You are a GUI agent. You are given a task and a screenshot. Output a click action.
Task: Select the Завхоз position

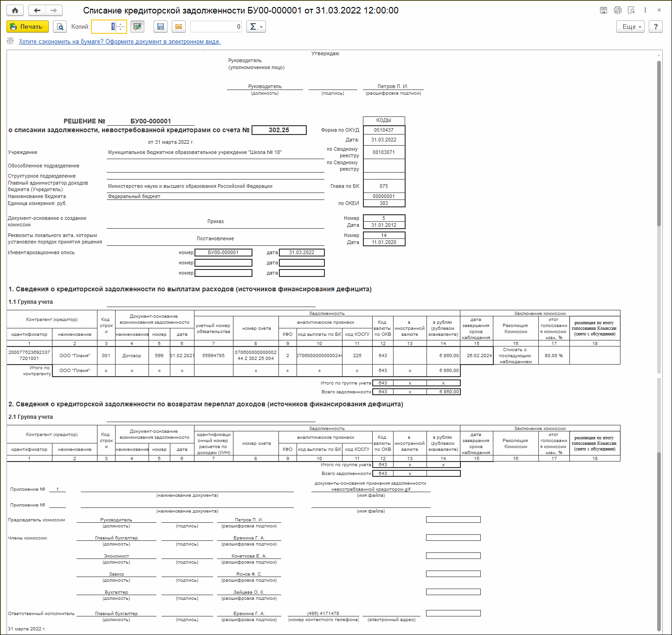coord(116,574)
